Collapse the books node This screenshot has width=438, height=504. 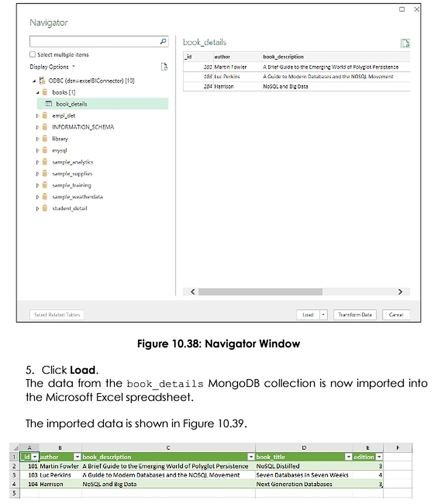38,92
